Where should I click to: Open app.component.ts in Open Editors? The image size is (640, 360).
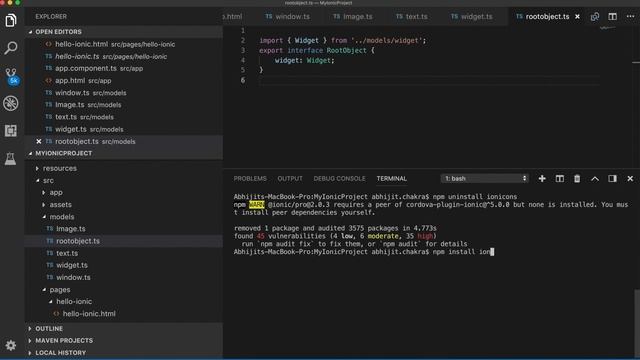(x=124, y=69)
